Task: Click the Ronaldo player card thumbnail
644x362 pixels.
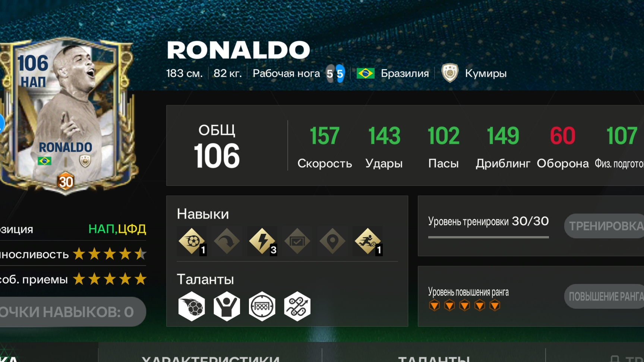Action: (66, 115)
